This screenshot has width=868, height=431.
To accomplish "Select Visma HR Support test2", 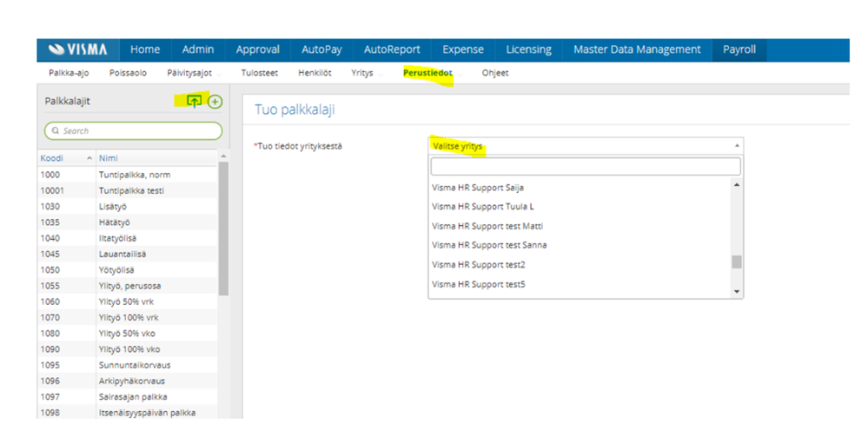I will click(580, 264).
